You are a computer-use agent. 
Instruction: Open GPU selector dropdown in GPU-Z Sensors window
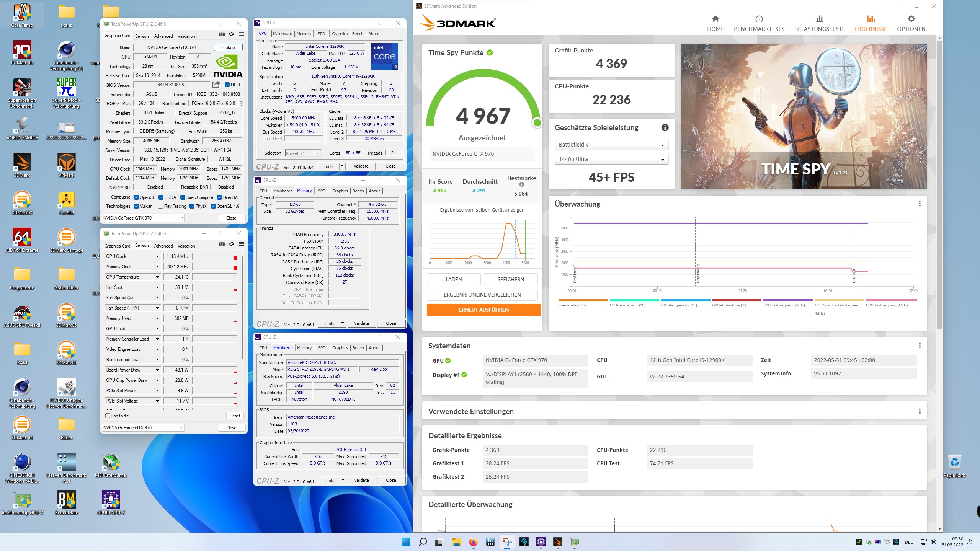click(143, 428)
